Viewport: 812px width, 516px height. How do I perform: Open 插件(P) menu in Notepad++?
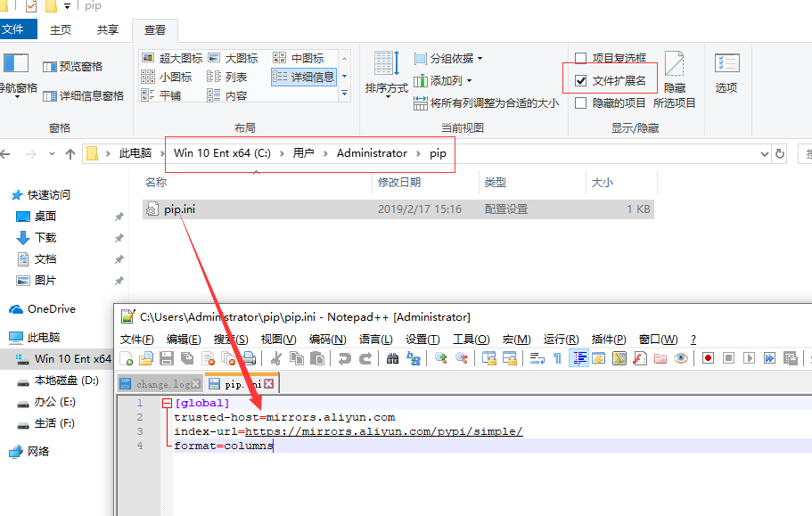(x=609, y=340)
